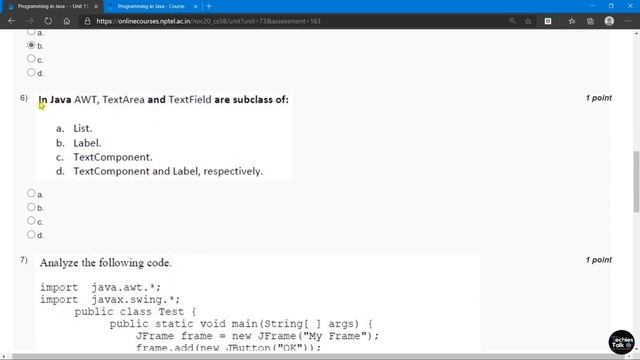Image resolution: width=640 pixels, height=360 pixels.
Task: Open the browser settings and more menu
Action: 628,21
